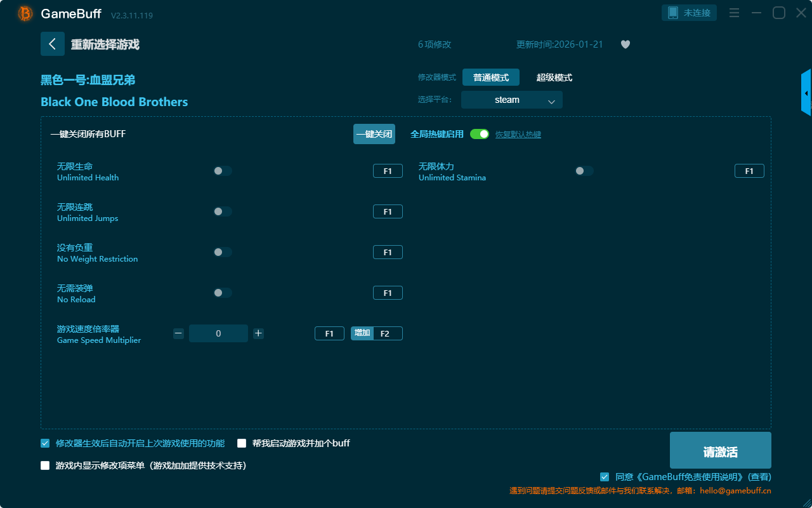The width and height of the screenshot is (812, 508).
Task: Click the 一键关闭 button
Action: tap(374, 134)
